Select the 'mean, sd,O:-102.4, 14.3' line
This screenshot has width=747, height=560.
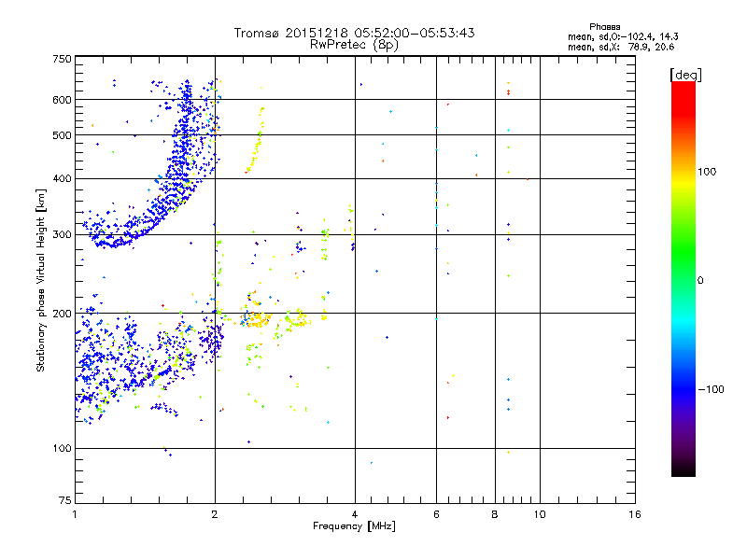[623, 36]
